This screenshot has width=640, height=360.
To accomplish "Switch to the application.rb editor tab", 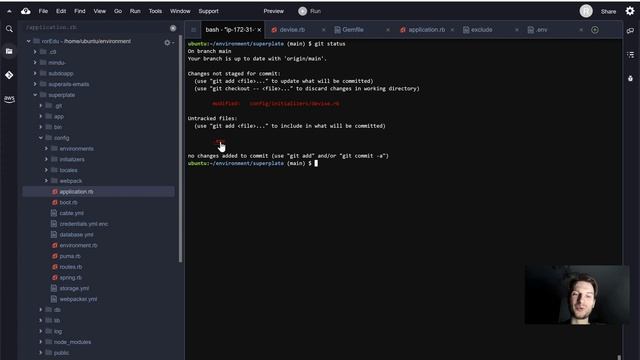I will coord(427,30).
